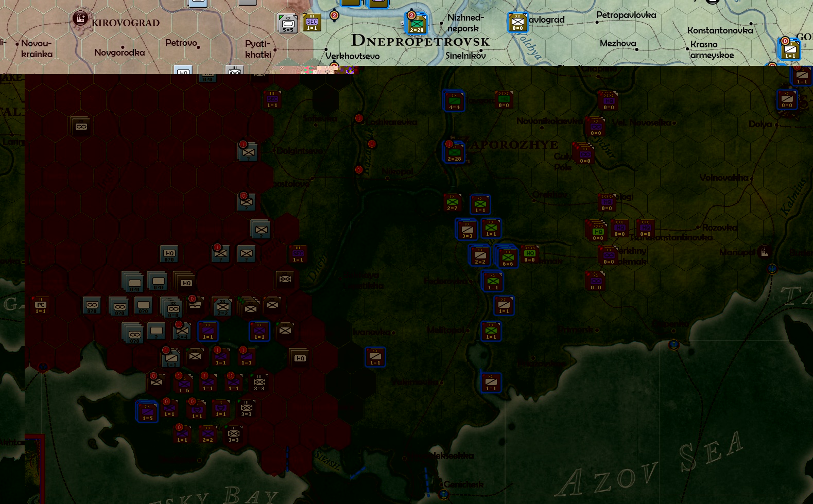
Task: Click the Petropavlovka town label
Action: [626, 15]
